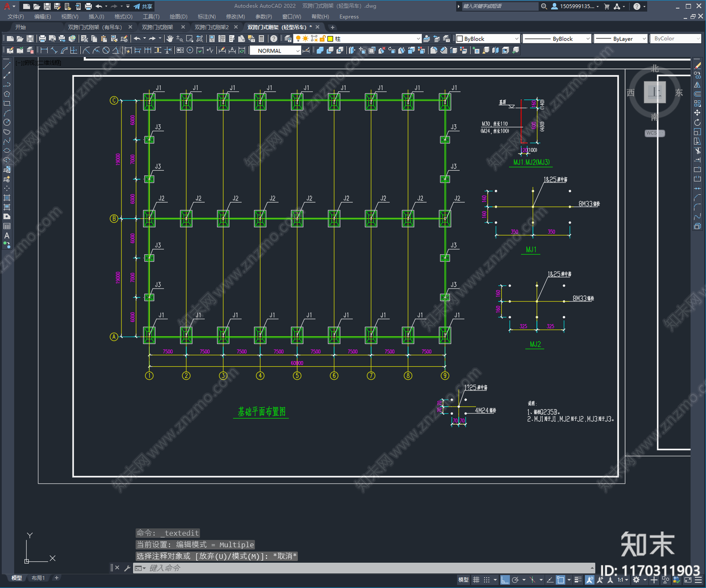Screen dimensions: 706x588
Task: Click the QuickCalc calculator icon
Action: click(262, 39)
